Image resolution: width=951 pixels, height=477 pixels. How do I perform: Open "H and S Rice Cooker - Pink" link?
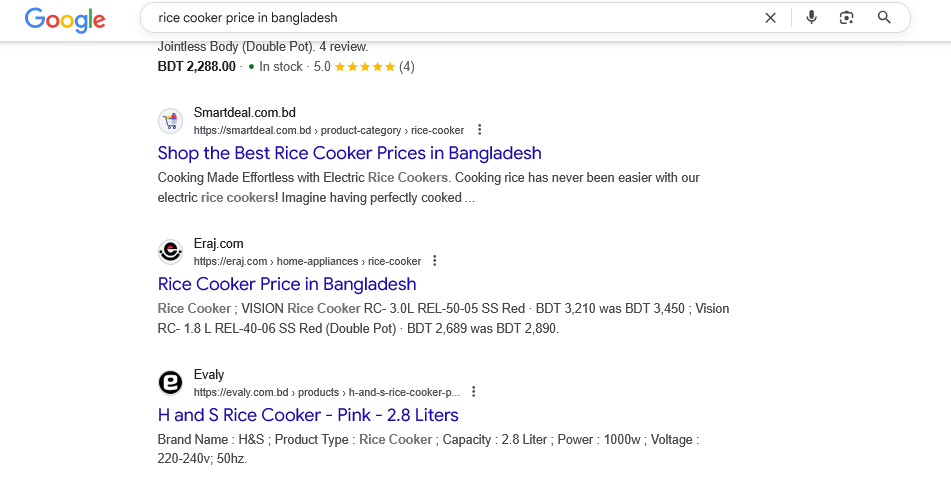click(x=308, y=415)
